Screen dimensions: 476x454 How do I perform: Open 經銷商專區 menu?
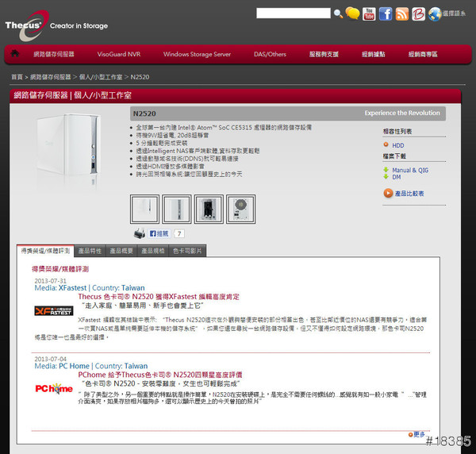pyautogui.click(x=423, y=54)
